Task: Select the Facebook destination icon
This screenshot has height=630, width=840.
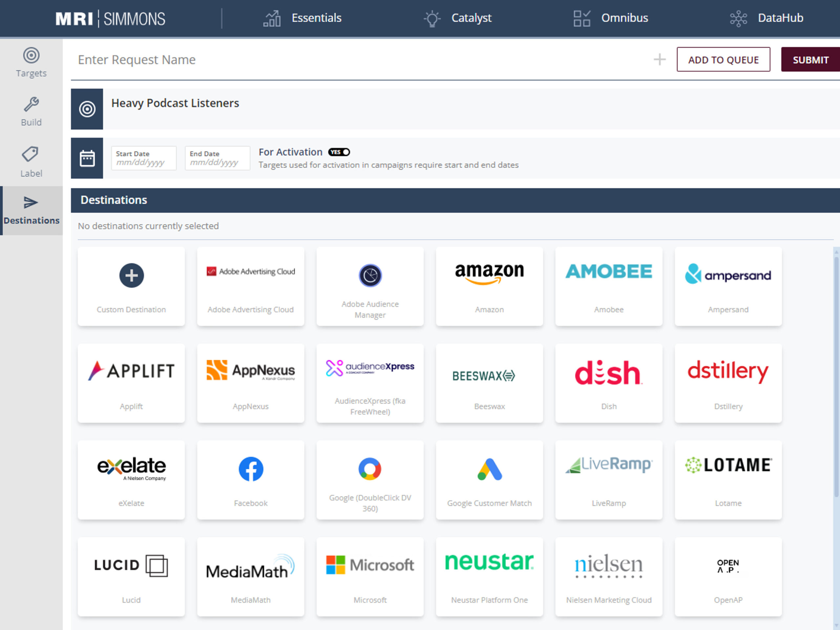Action: [x=251, y=469]
